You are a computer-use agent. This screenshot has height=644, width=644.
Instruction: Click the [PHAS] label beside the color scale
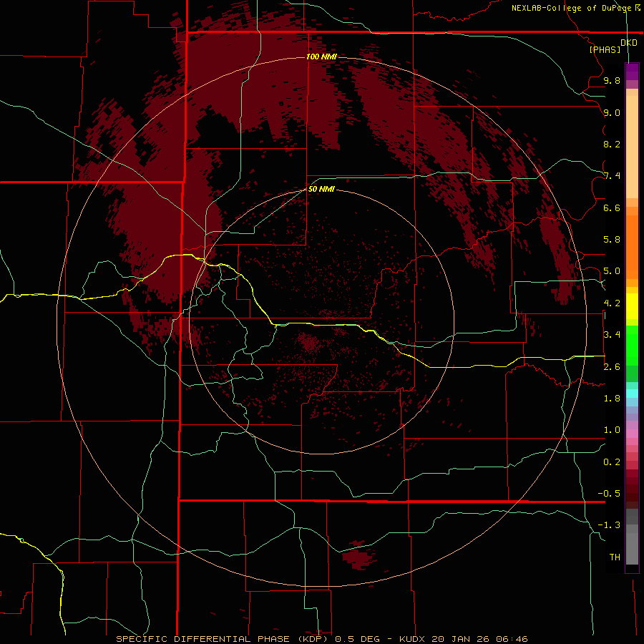pos(605,49)
